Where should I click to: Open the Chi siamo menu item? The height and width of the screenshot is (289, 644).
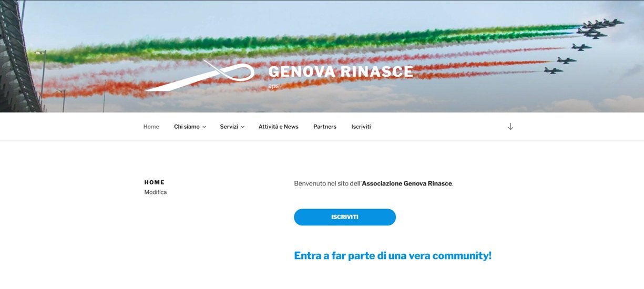pos(187,127)
